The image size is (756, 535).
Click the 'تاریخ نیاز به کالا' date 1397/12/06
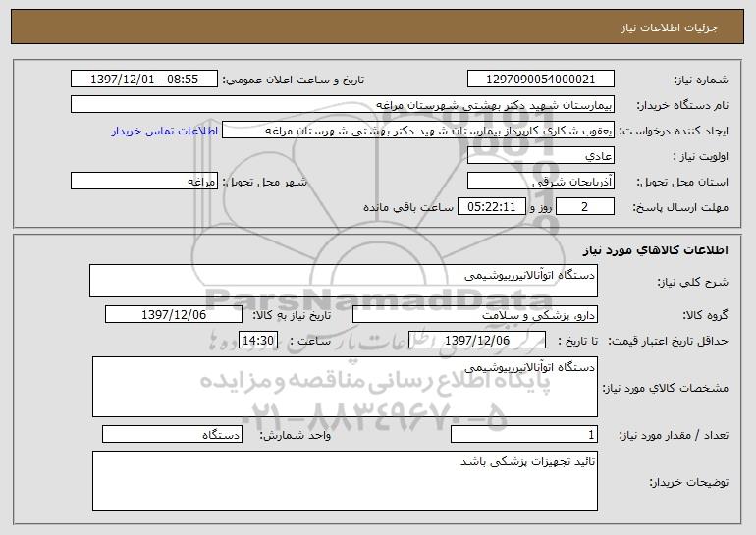click(x=174, y=315)
